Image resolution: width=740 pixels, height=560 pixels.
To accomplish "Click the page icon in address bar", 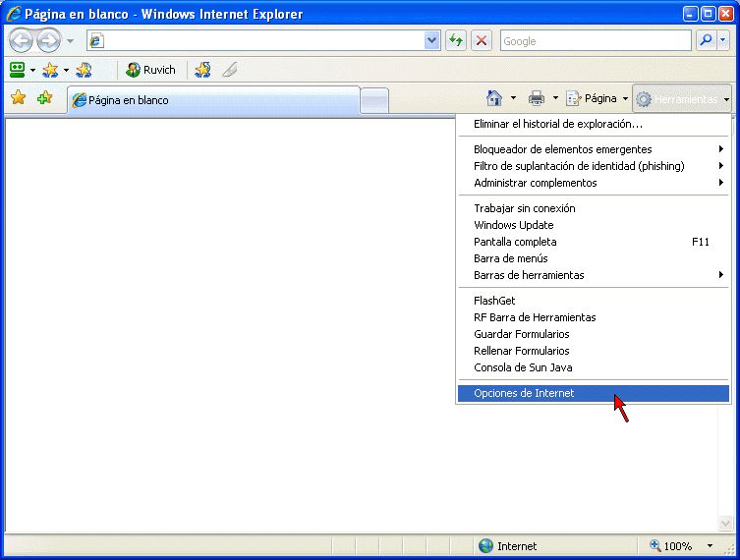I will tap(96, 40).
